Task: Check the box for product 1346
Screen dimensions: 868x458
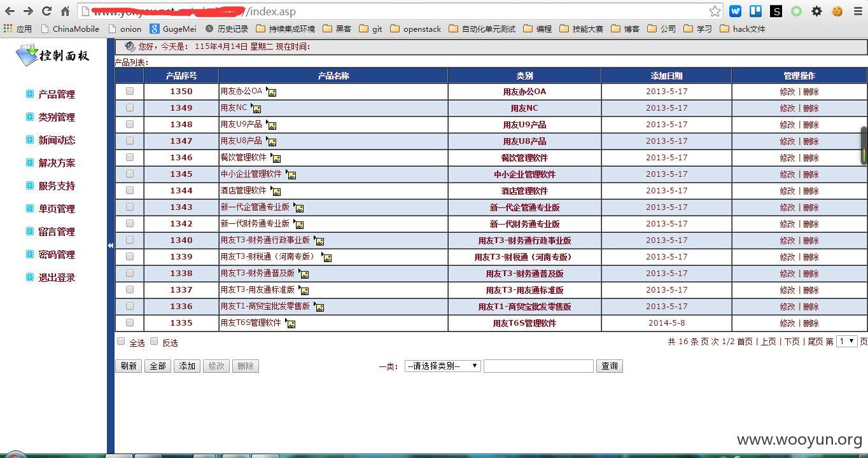Action: coord(130,157)
